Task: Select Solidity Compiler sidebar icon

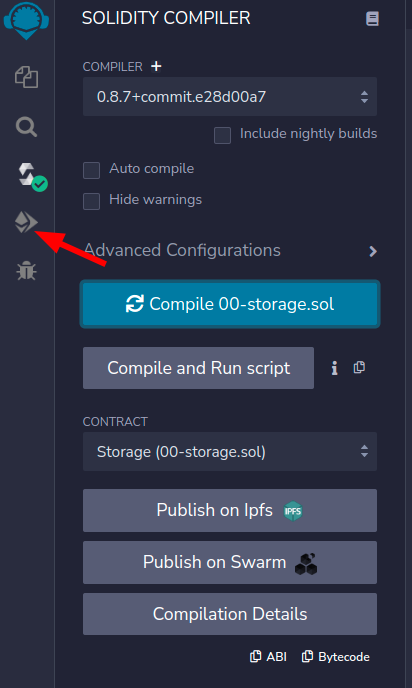Action: (32, 177)
